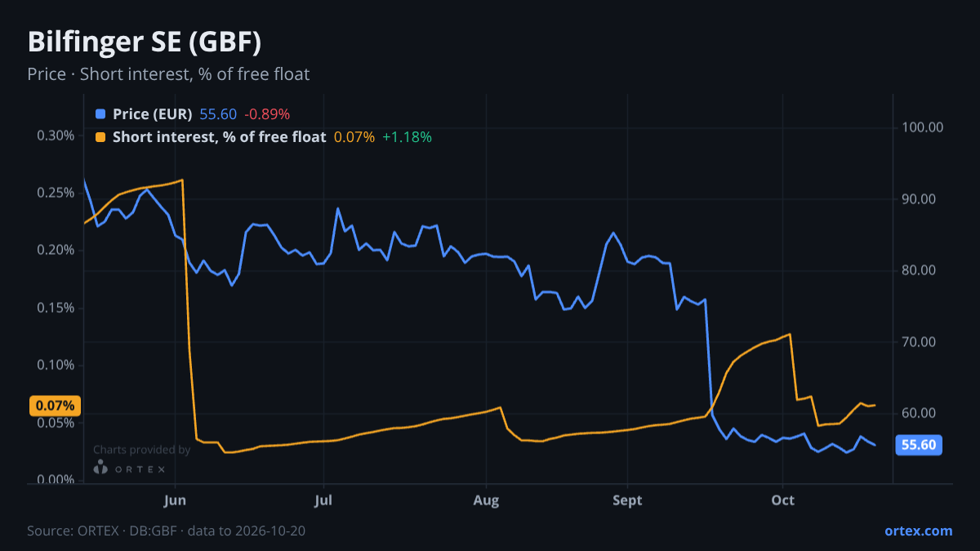The height and width of the screenshot is (551, 980).
Task: Click the 0.15% left axis label
Action: (x=56, y=308)
